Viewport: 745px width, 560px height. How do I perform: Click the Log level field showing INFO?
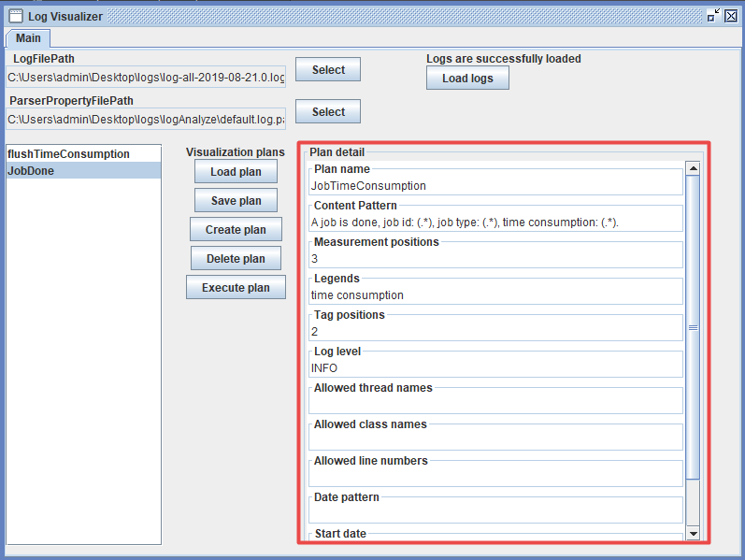click(495, 368)
